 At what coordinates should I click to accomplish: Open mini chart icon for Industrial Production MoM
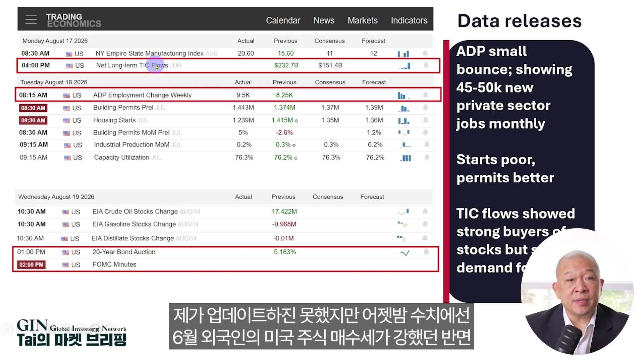[405, 145]
